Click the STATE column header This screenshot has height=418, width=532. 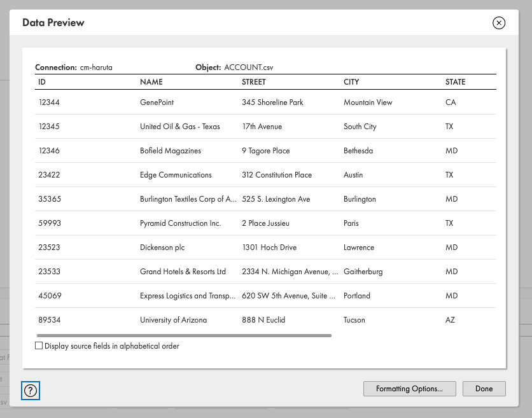(456, 82)
